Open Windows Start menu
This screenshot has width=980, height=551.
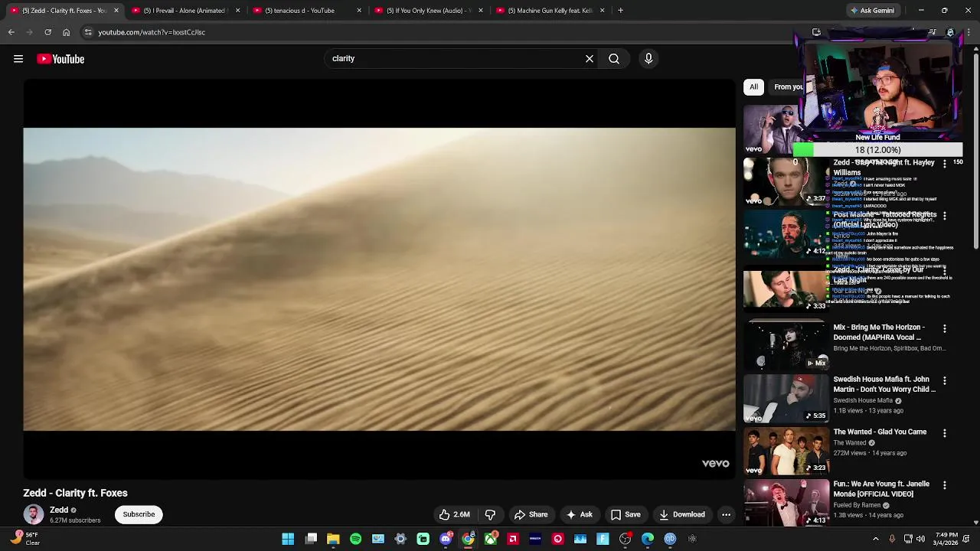(288, 539)
